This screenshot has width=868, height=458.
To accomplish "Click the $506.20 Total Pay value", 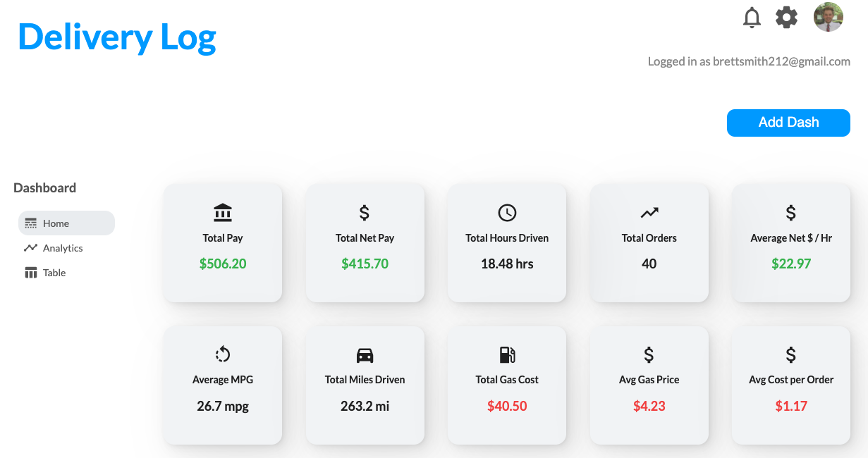I will pyautogui.click(x=223, y=264).
